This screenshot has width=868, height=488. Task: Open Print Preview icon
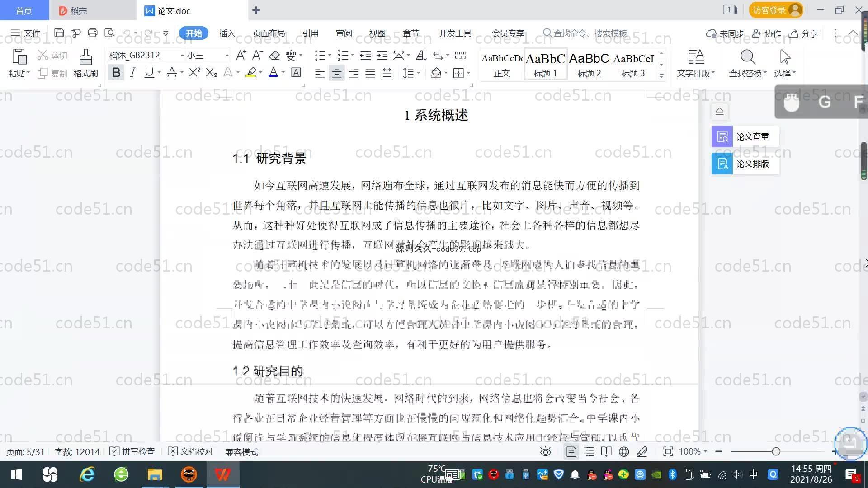pos(109,33)
